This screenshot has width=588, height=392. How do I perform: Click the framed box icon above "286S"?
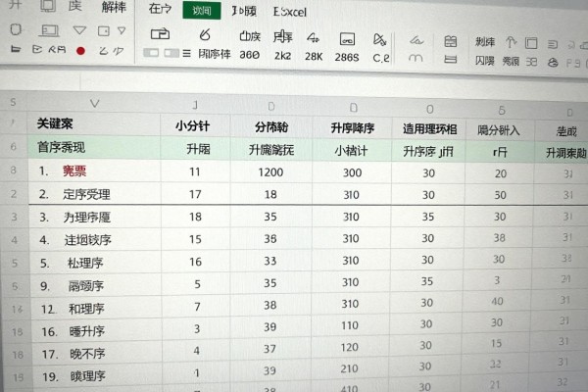click(347, 39)
